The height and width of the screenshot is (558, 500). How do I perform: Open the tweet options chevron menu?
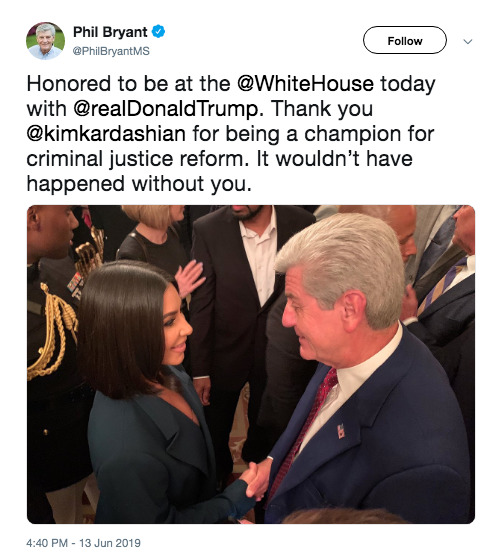pyautogui.click(x=468, y=42)
